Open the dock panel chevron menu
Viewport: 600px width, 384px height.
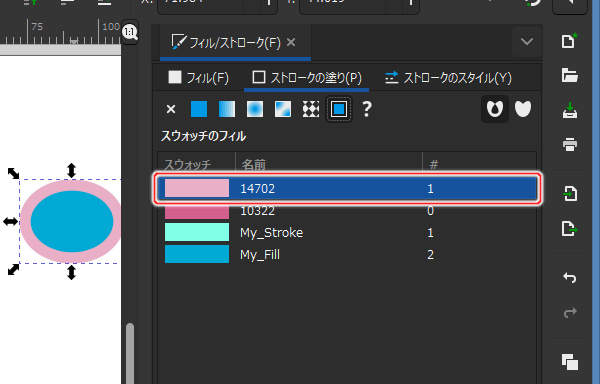pyautogui.click(x=527, y=41)
